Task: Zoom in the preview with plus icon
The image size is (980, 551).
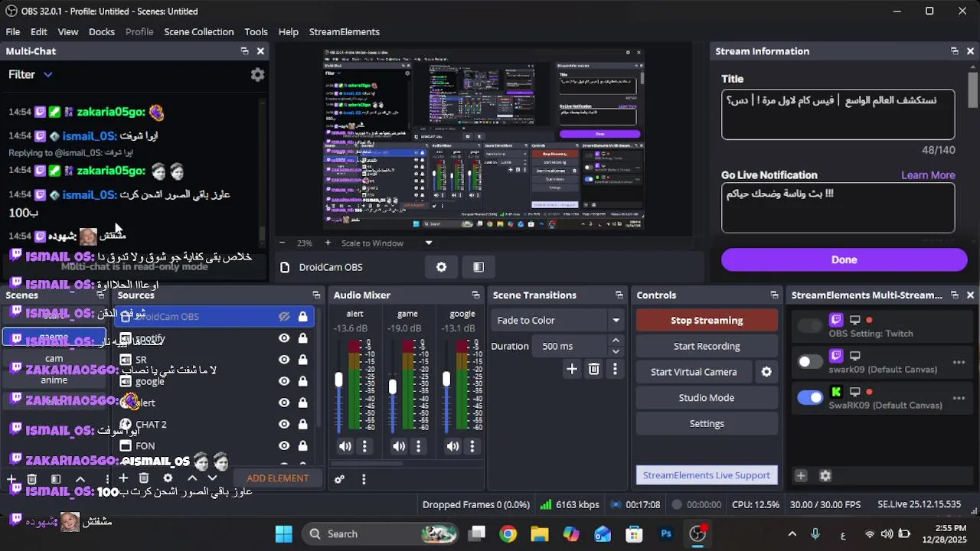Action: [328, 243]
